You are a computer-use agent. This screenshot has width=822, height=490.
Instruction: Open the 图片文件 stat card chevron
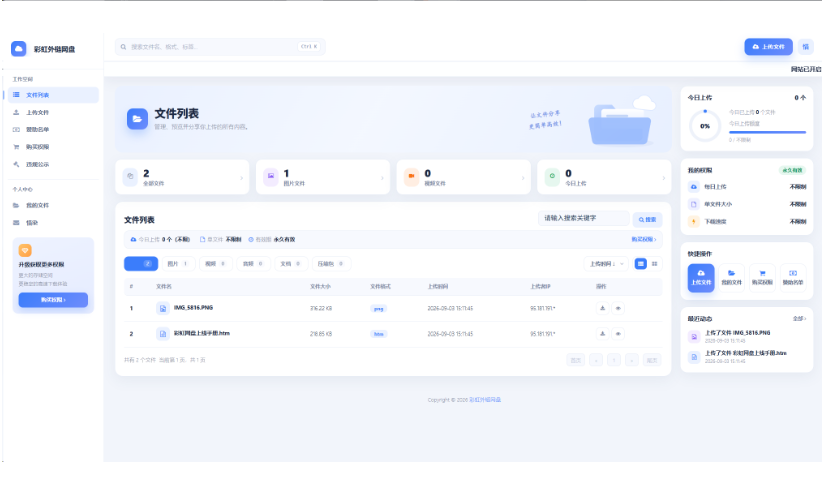point(382,178)
